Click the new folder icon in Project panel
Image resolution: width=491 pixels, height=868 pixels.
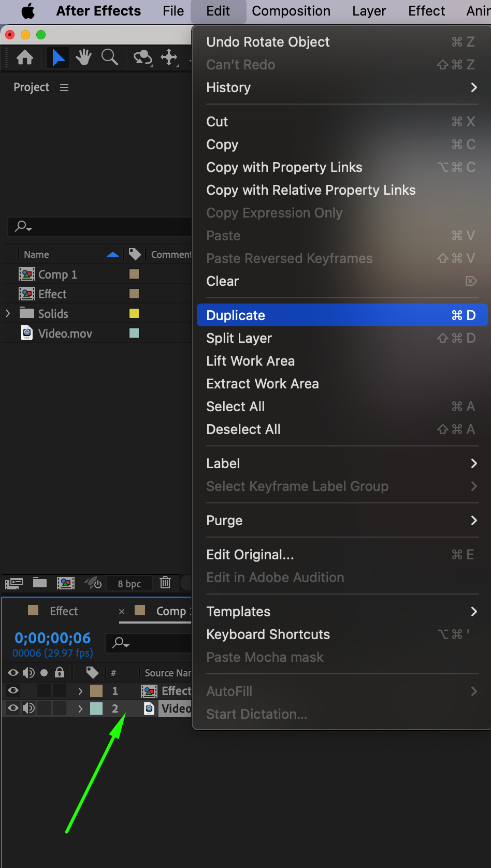pos(40,583)
